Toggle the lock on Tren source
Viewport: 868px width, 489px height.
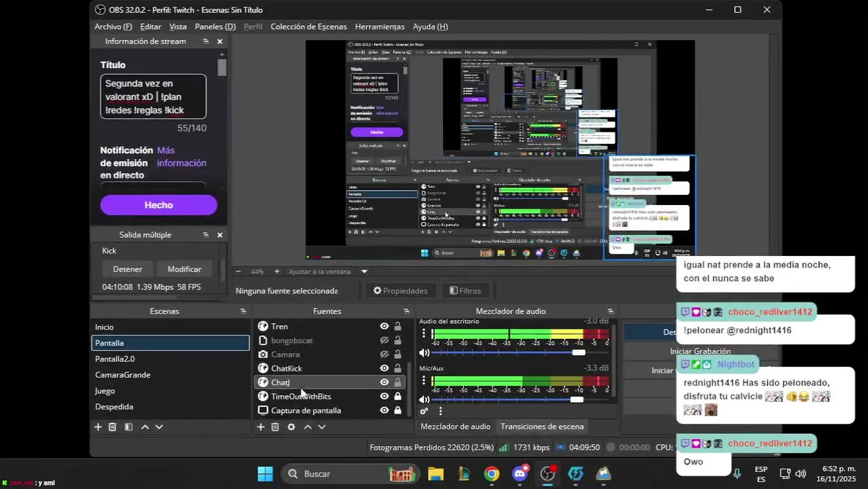[x=398, y=327]
